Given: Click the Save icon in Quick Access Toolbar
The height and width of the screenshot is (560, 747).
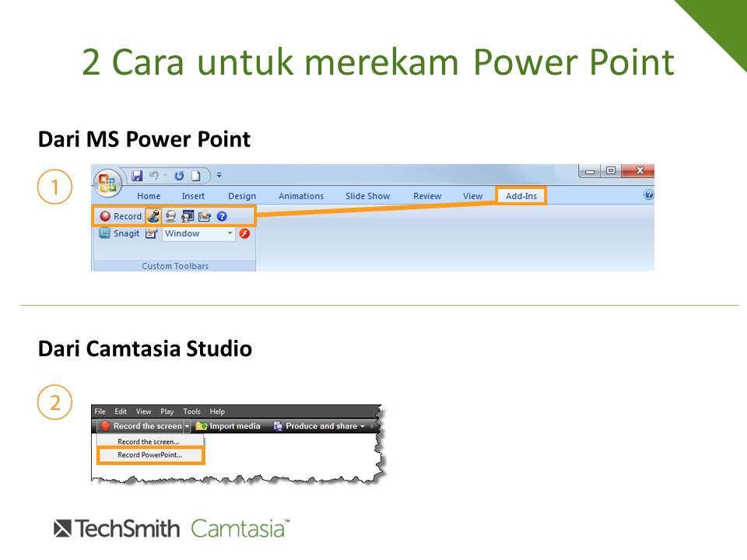Looking at the screenshot, I should (137, 176).
